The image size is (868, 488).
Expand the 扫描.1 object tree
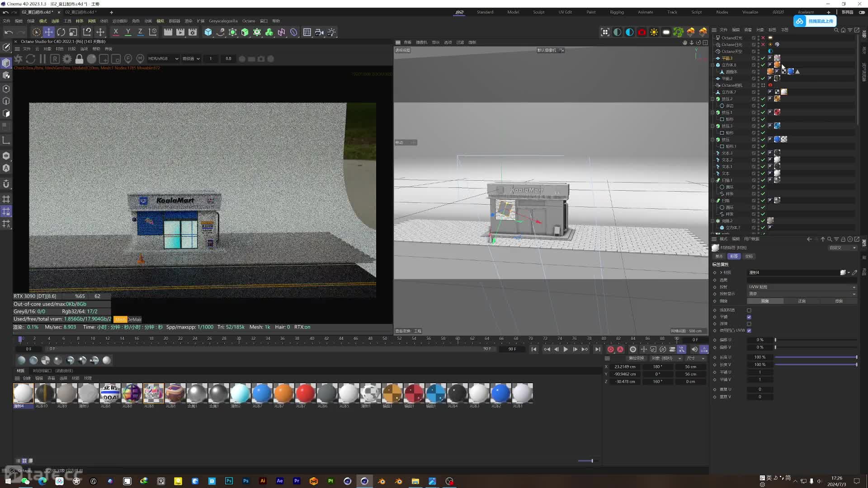(x=713, y=180)
